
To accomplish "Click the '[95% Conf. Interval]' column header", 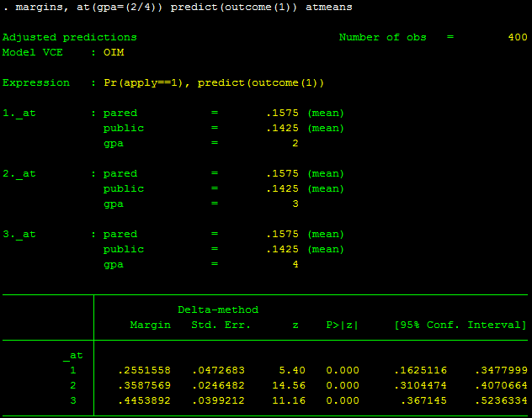I will 460,325.
